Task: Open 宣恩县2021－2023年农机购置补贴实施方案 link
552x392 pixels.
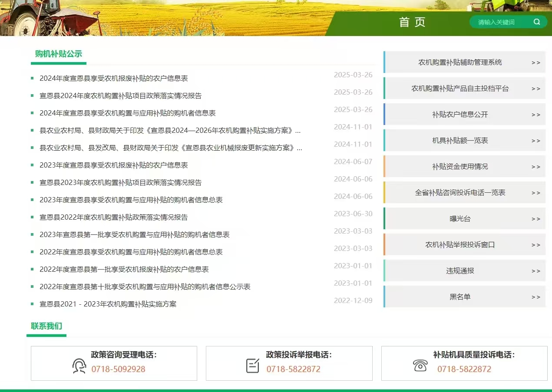Action: click(108, 304)
